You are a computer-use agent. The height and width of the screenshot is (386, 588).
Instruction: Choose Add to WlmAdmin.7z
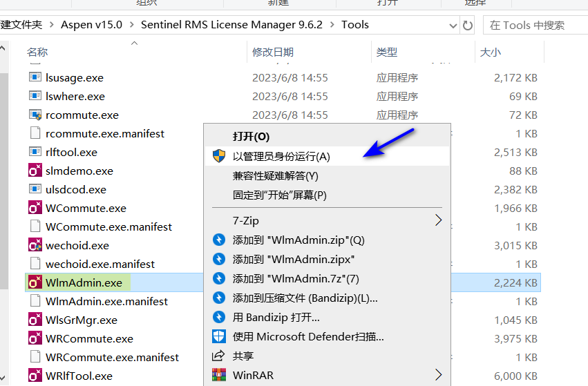(x=327, y=278)
